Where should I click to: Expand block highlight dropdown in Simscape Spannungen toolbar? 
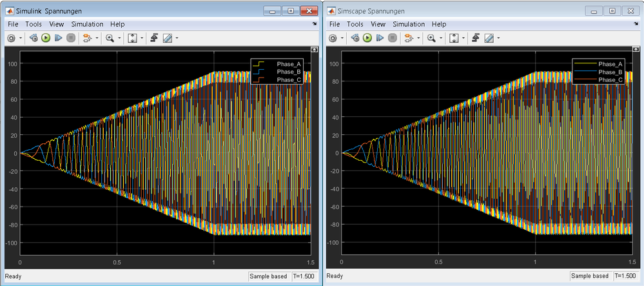418,38
